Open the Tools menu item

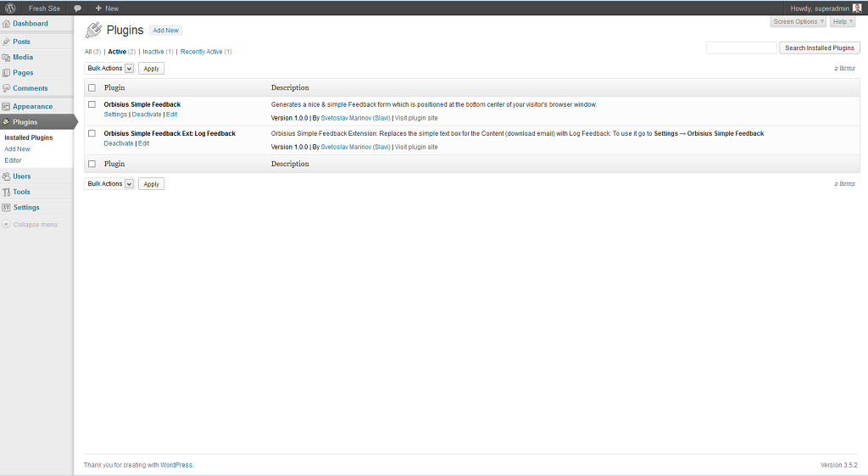21,192
